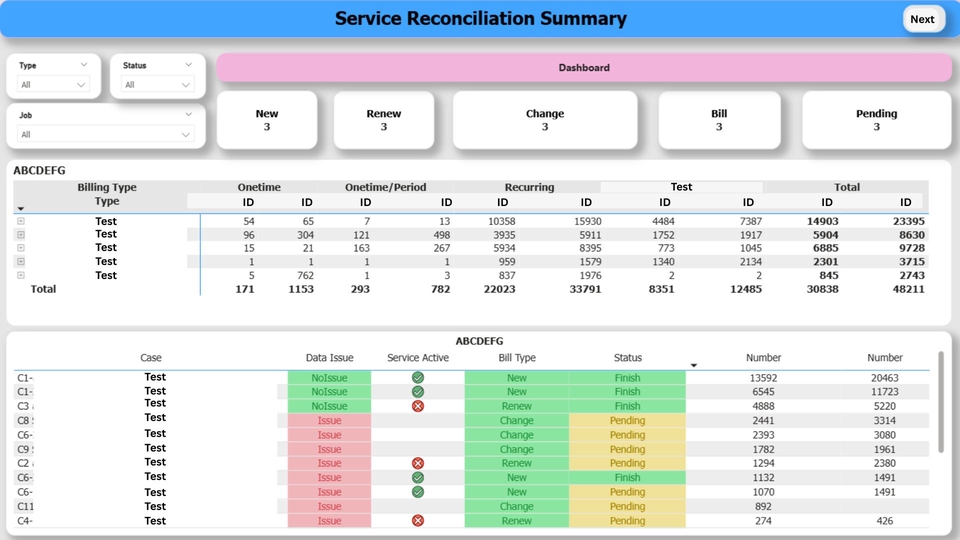
Task: Sort by the Bill Type column header
Action: pos(517,358)
